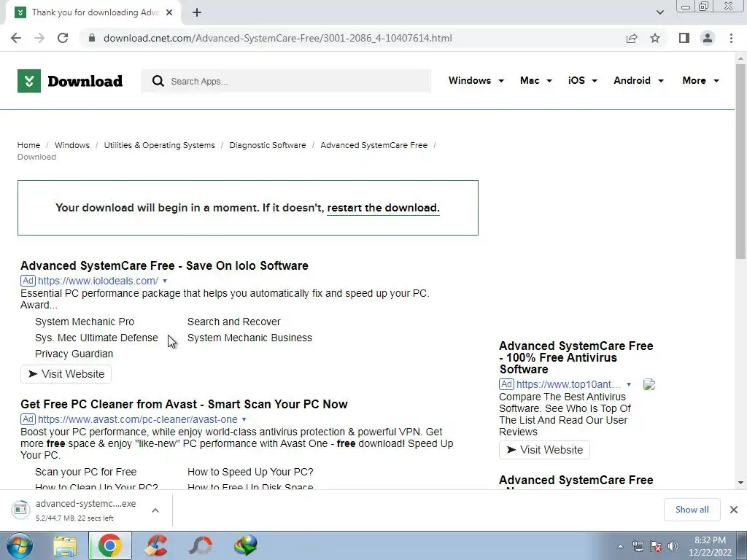Open download item options chevron
Screen dimensions: 747x560
pyautogui.click(x=155, y=510)
